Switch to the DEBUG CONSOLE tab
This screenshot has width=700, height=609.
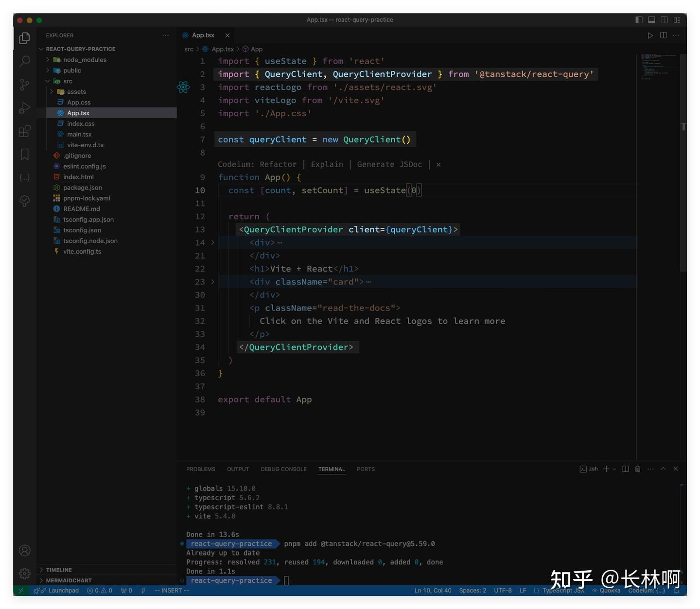coord(283,469)
